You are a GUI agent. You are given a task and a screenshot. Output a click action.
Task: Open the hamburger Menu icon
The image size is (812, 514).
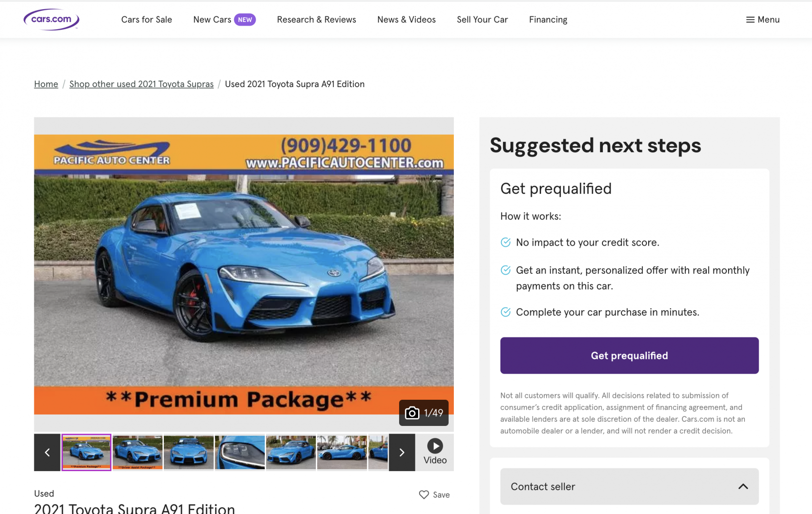tap(750, 20)
